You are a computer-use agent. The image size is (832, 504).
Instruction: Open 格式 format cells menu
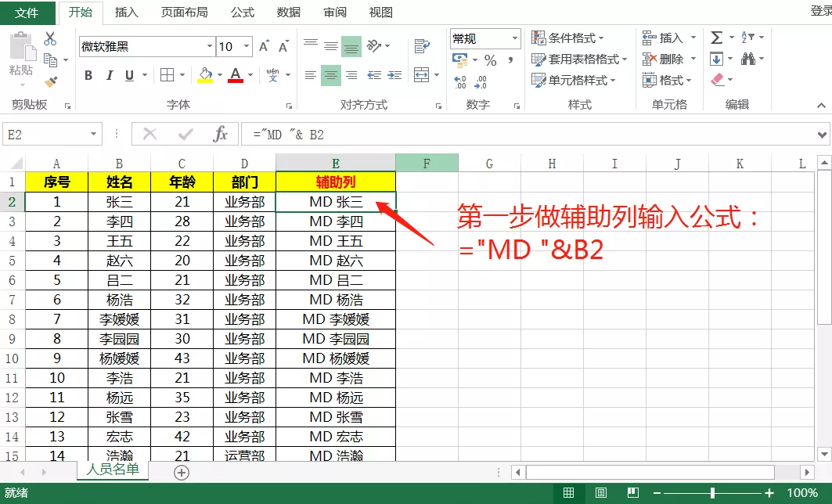point(667,81)
